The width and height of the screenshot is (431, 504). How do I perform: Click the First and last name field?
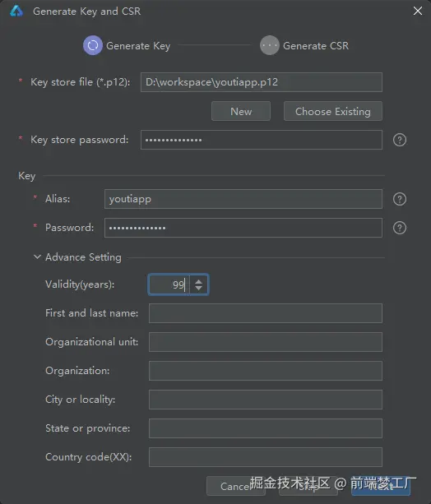pyautogui.click(x=266, y=313)
